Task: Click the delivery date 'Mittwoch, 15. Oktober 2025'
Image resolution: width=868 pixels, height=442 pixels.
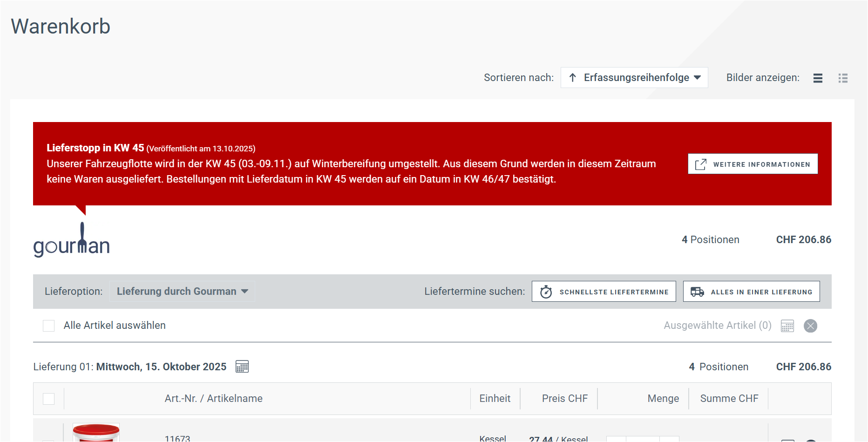Action: 161,367
